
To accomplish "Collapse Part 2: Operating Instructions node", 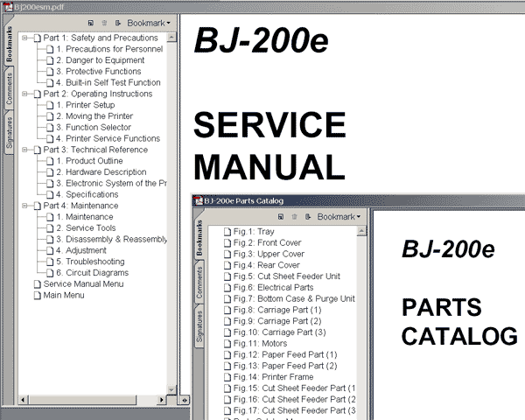I will coord(24,94).
